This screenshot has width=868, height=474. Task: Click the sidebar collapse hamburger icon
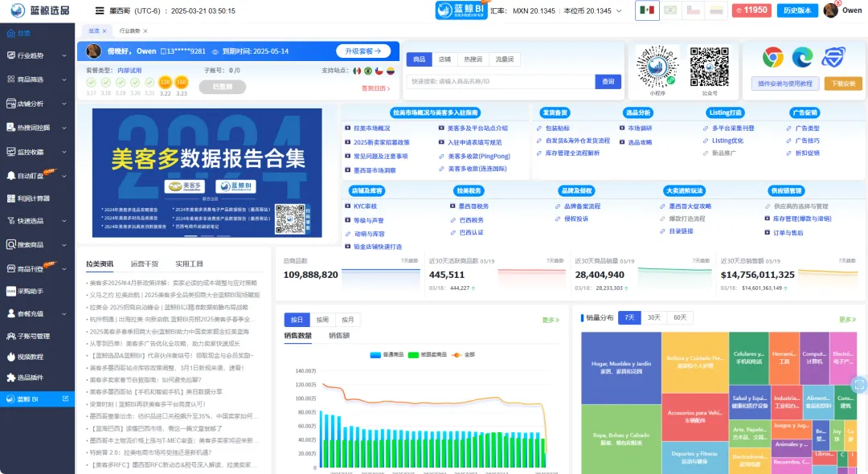99,10
